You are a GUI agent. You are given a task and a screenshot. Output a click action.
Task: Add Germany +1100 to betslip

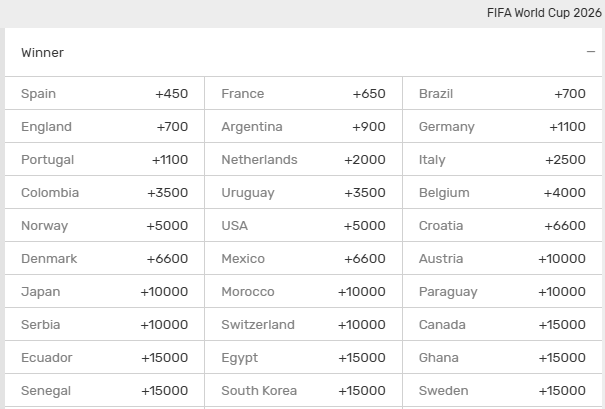(502, 127)
